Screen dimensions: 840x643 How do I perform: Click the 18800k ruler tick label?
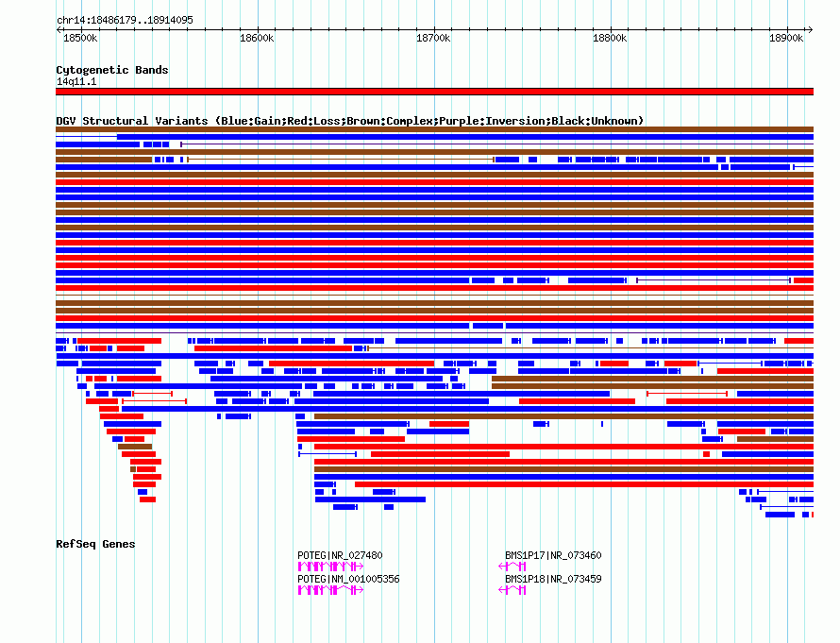pos(610,38)
